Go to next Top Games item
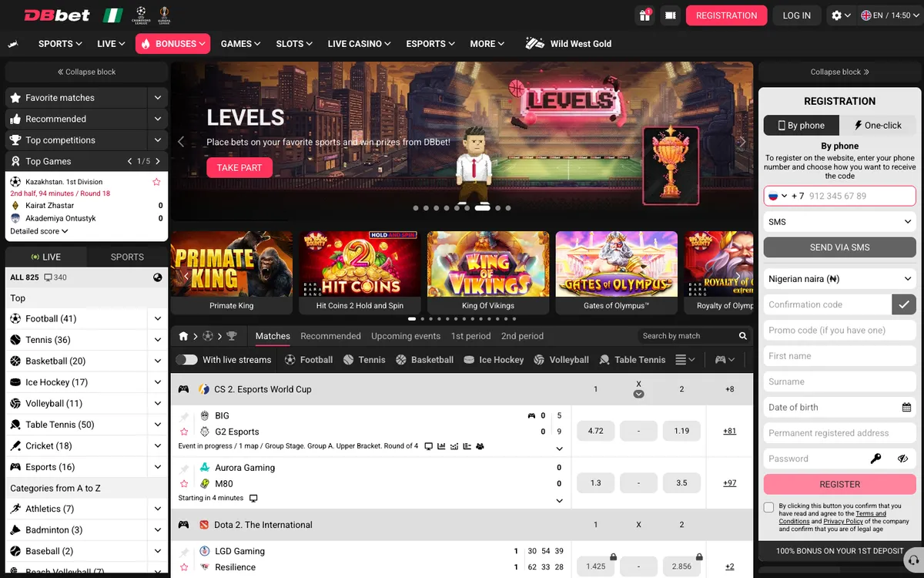 point(158,161)
